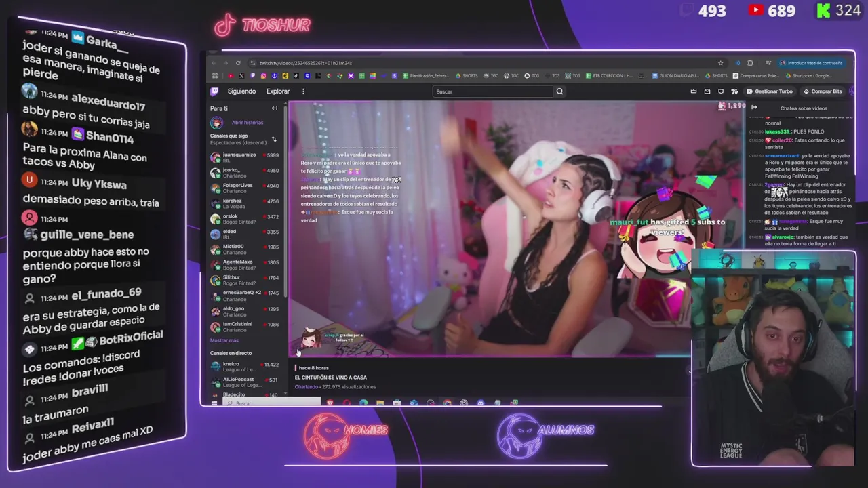
Task: Open Compra cartas Poke... bookmark
Action: 755,76
